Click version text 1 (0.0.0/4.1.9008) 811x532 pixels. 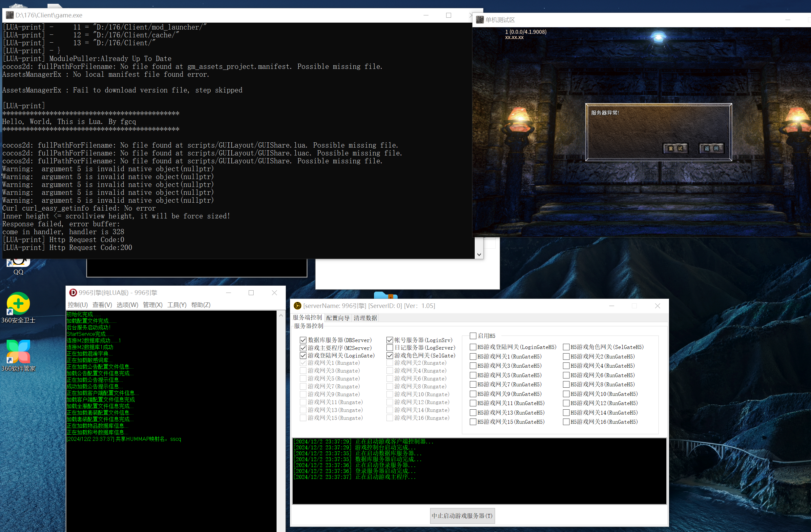pos(526,32)
